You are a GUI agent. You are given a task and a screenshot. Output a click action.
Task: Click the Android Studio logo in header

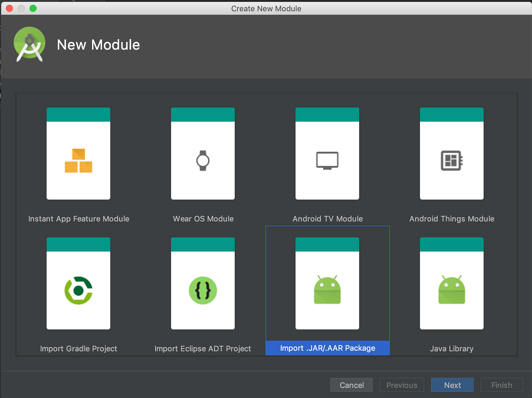[x=30, y=44]
